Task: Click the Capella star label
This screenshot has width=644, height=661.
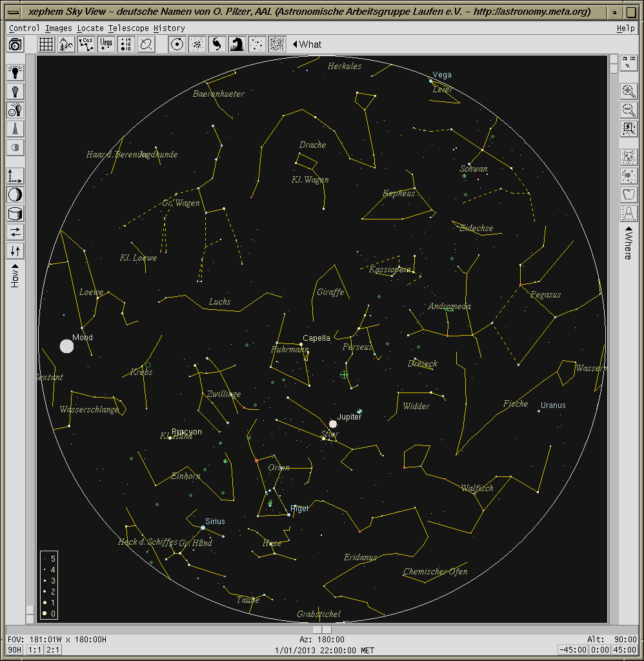Action: point(317,338)
